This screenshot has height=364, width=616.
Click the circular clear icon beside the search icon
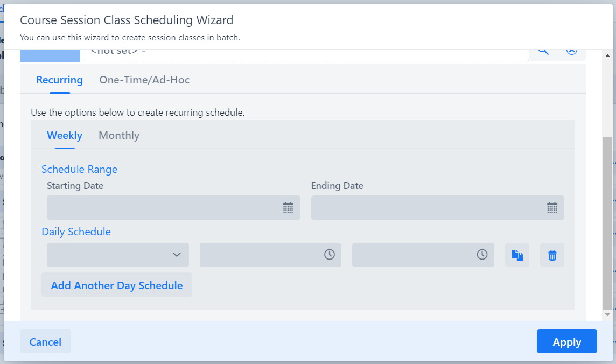571,52
